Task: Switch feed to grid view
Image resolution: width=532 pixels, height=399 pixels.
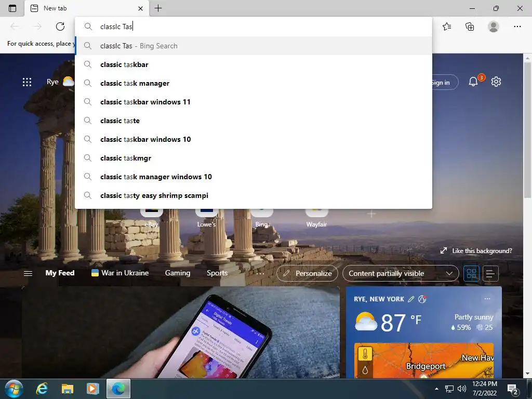Action: tap(472, 273)
